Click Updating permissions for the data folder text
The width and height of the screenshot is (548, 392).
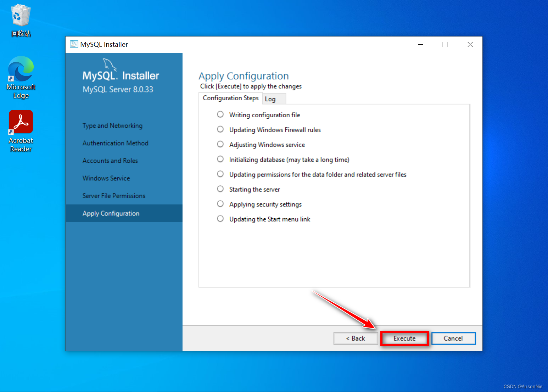318,175
